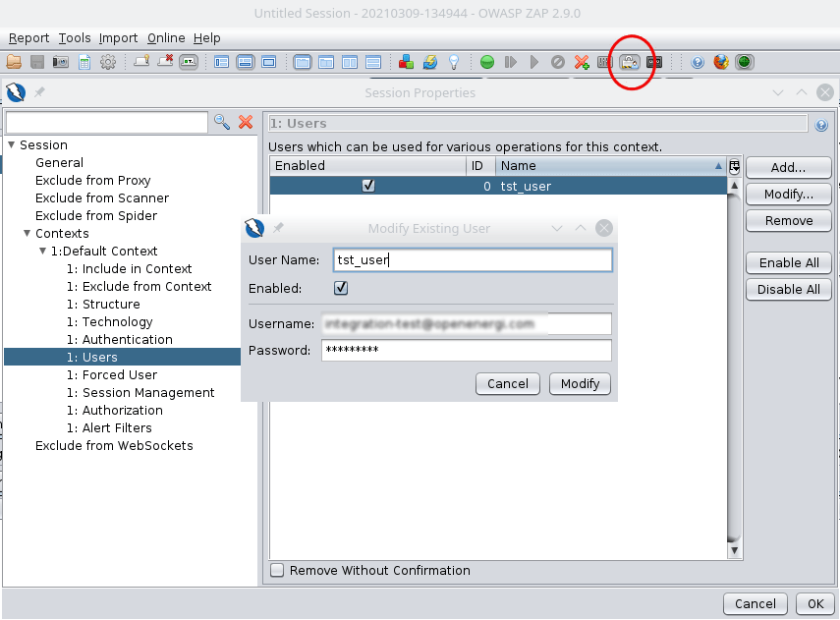Collapse the Session tree node
This screenshot has height=620, width=840.
12,145
